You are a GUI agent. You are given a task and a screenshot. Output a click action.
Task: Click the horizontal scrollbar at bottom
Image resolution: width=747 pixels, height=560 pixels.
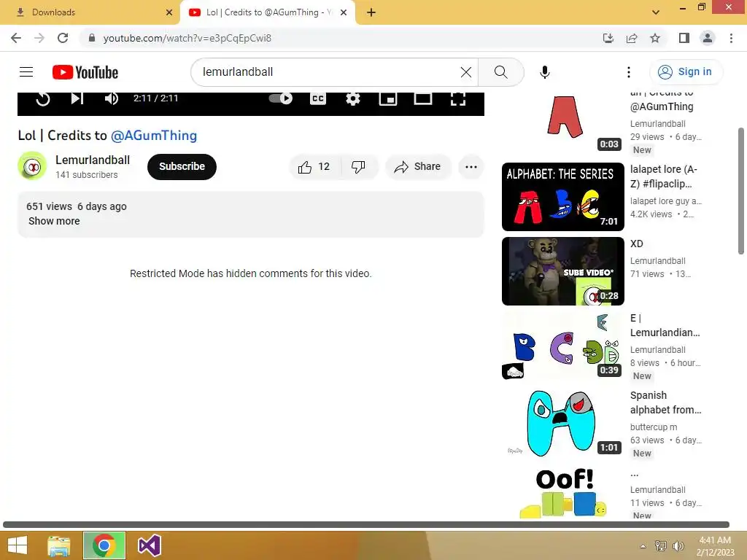pos(366,525)
